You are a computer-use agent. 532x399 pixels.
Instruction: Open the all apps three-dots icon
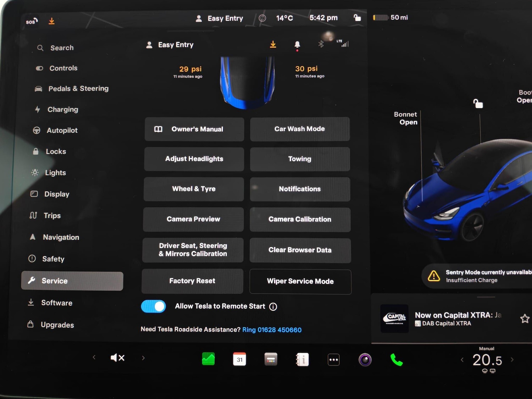coord(333,360)
